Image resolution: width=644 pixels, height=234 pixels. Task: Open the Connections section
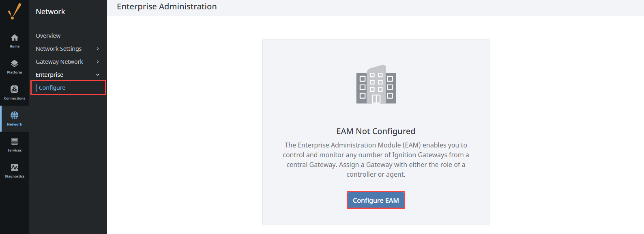15,93
